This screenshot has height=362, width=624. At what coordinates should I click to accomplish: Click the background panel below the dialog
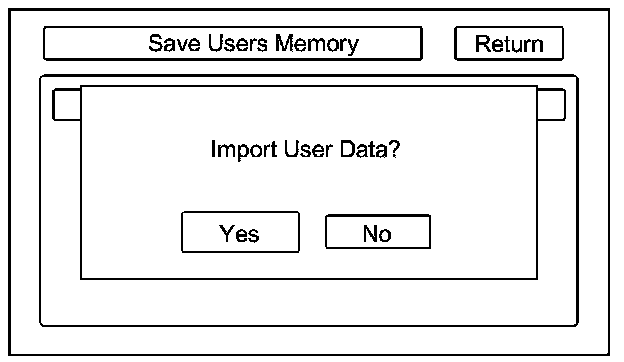[x=308, y=302]
